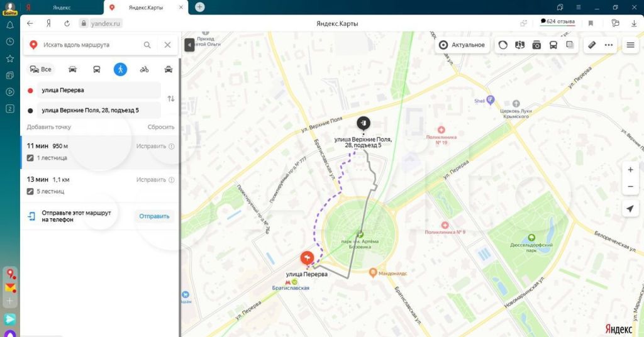Open the hamburger main menu on map
The width and height of the screenshot is (644, 337).
click(x=630, y=45)
